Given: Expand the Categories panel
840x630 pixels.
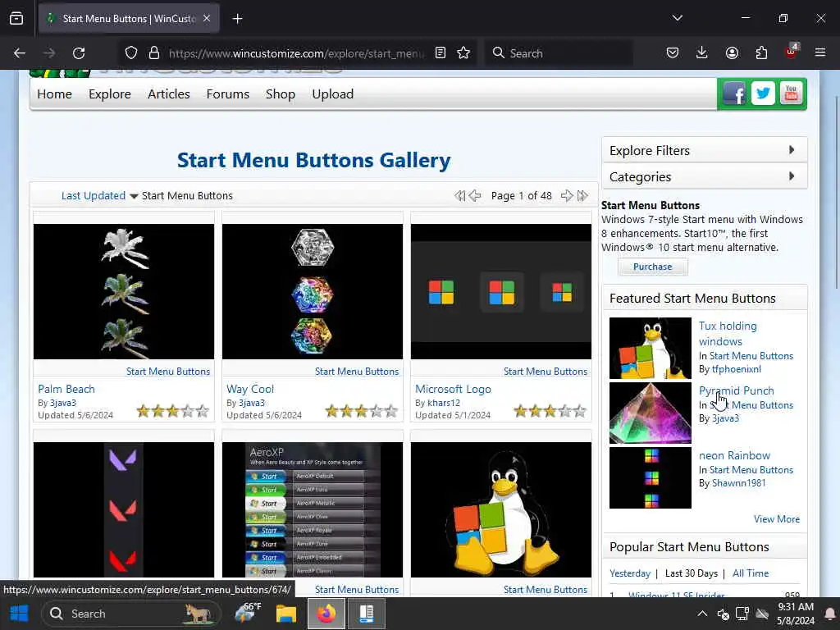Looking at the screenshot, I should coord(705,177).
